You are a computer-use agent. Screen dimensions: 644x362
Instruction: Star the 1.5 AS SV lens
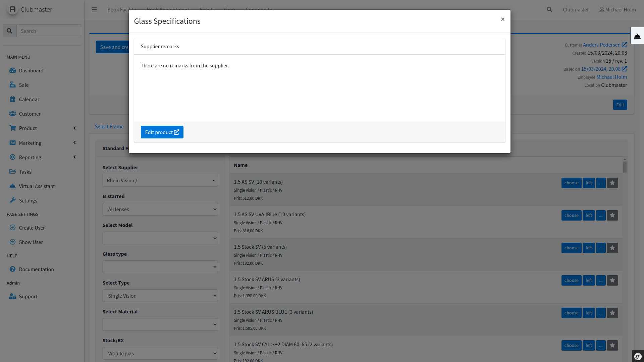(x=612, y=183)
